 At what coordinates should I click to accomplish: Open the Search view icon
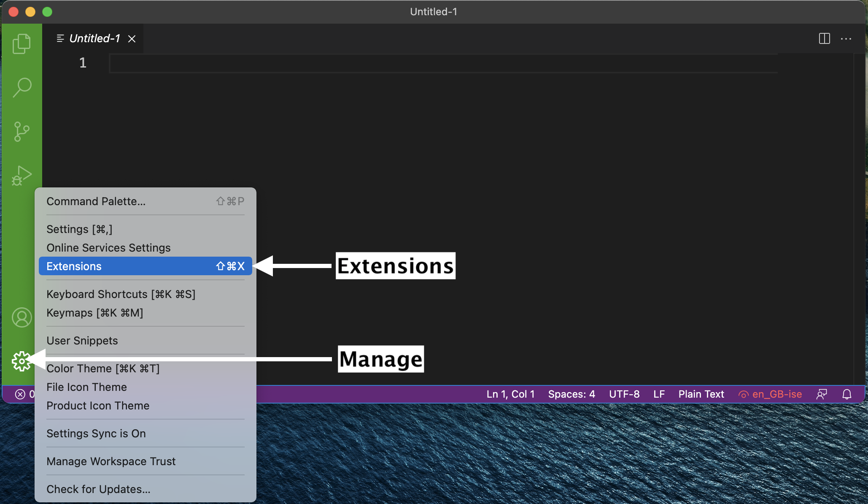tap(22, 88)
